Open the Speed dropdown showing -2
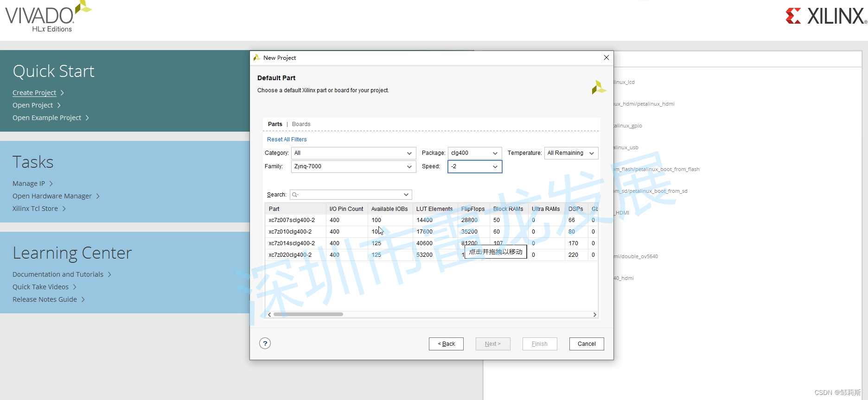 pos(475,166)
